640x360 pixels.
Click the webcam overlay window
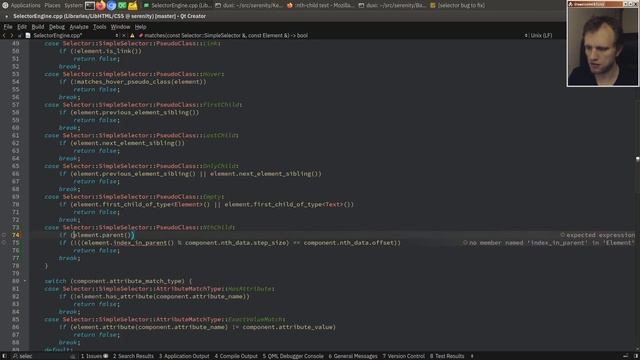click(602, 44)
